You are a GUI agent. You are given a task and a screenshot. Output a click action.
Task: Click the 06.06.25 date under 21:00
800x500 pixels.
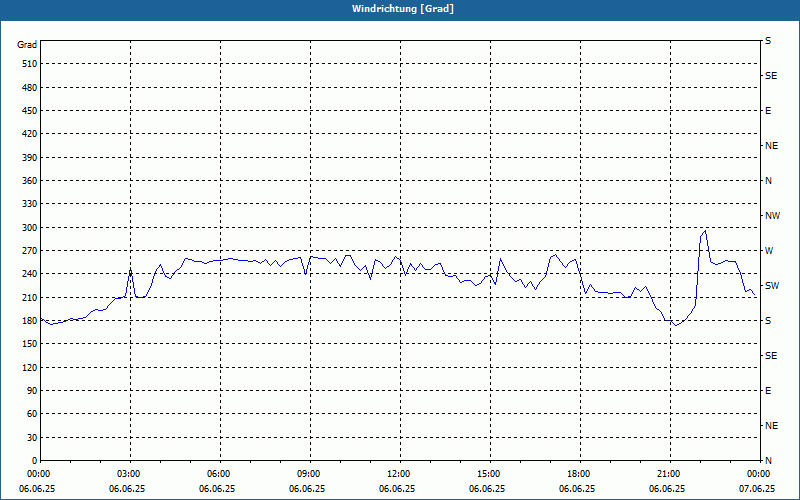[x=667, y=489]
